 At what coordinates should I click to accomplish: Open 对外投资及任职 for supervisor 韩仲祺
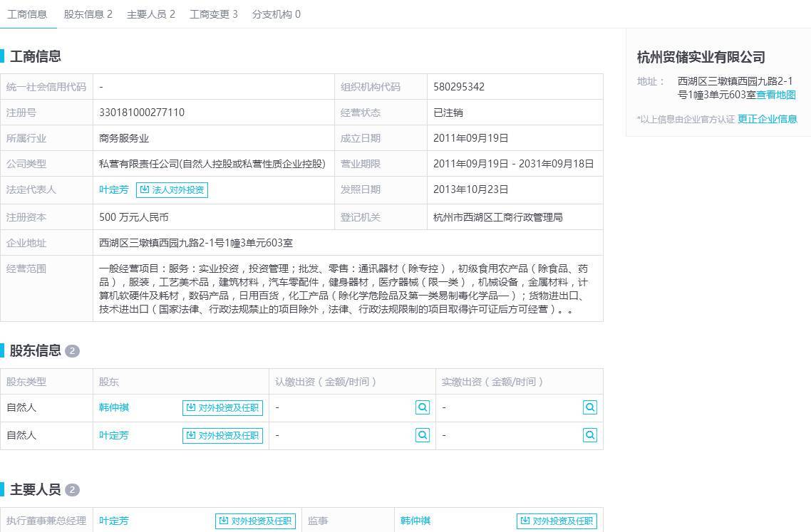click(x=557, y=521)
